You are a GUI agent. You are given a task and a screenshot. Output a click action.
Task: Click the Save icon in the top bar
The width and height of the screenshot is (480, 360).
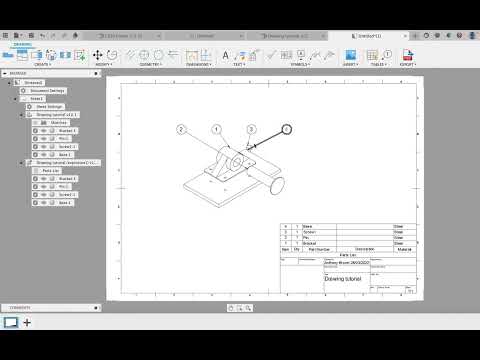point(31,35)
